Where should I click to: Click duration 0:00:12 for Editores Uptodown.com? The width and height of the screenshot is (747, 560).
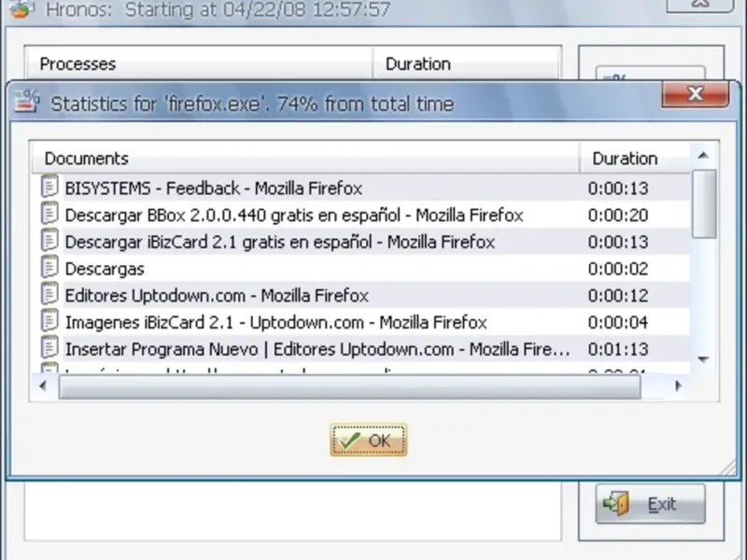coord(618,296)
